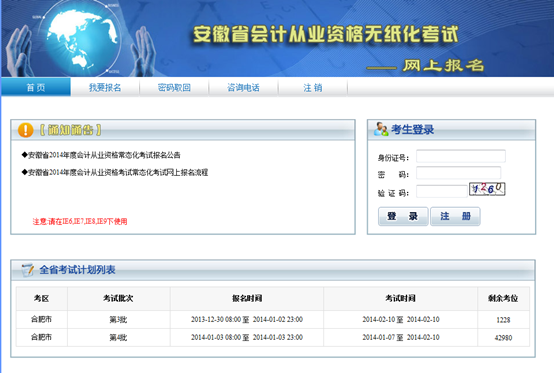Open 密码取回 password recovery tab
Image resolution: width=554 pixels, height=373 pixels.
174,87
